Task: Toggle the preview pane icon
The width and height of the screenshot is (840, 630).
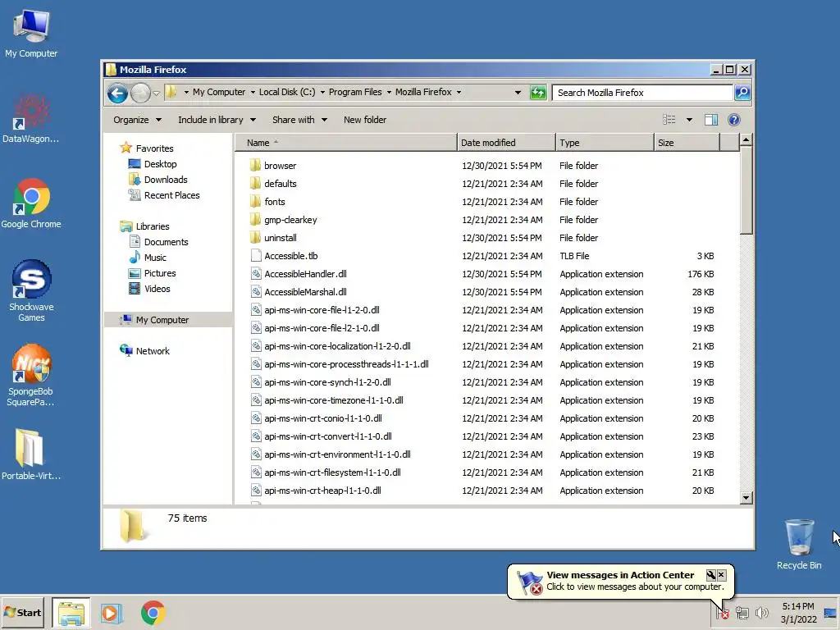Action: click(711, 120)
